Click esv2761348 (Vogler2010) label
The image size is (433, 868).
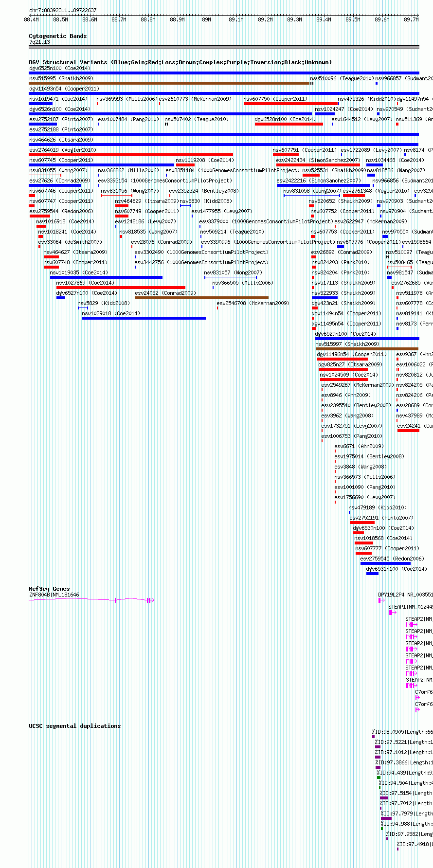pos(377,191)
